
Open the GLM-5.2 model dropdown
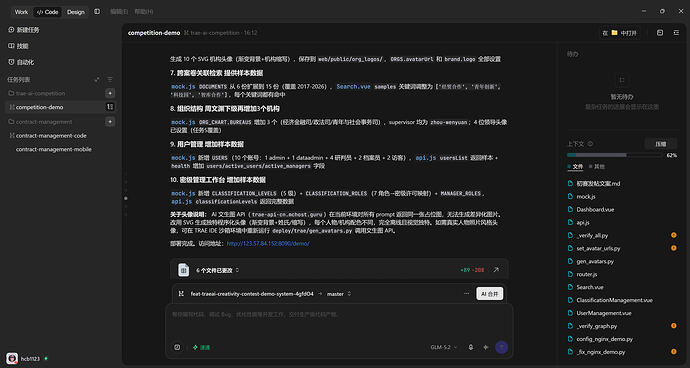(x=444, y=347)
